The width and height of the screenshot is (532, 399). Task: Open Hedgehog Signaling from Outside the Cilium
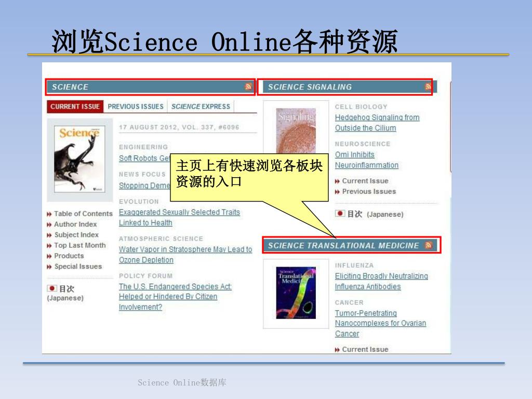377,123
